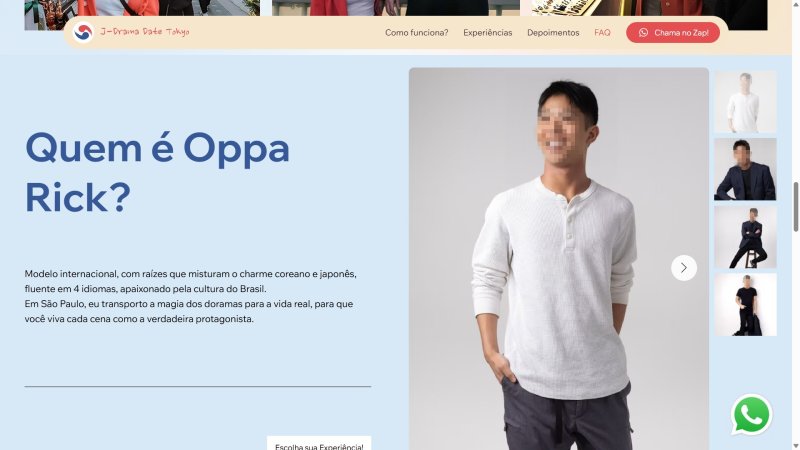Open Depoimentos in the navigation bar
The image size is (800, 450).
553,33
